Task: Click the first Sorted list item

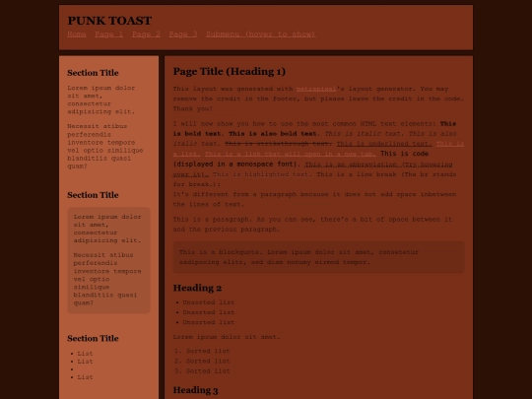Action: (208, 351)
